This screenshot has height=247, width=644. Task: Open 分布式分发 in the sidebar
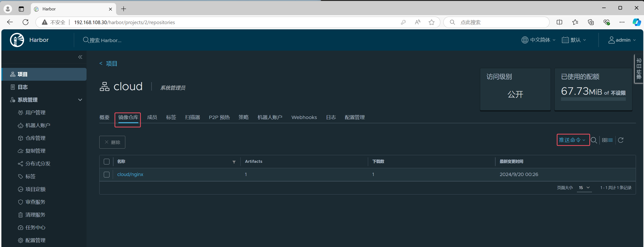click(38, 164)
